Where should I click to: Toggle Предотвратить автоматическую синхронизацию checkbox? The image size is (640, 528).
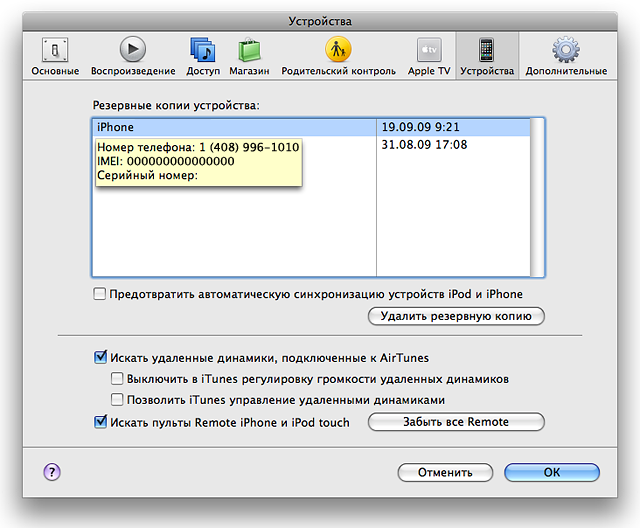click(100, 294)
